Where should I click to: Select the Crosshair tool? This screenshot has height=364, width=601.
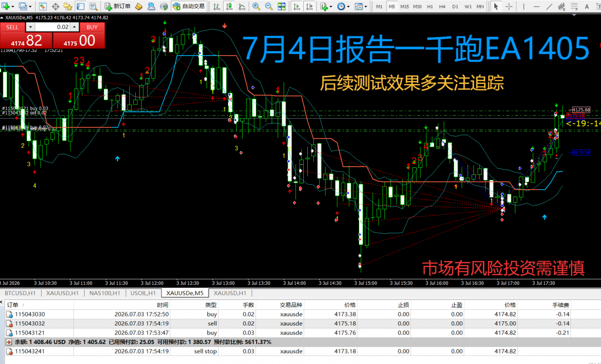click(509, 6)
